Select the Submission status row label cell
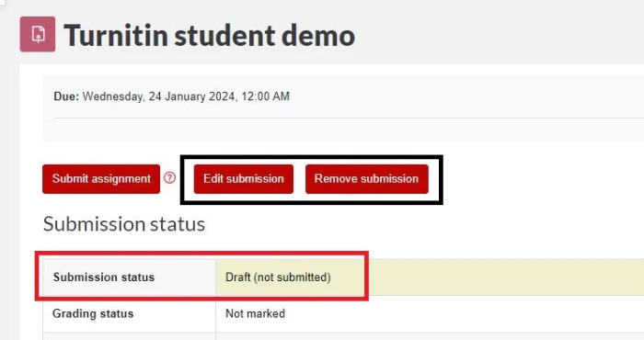Screen dimensions: 644x340 pos(129,278)
